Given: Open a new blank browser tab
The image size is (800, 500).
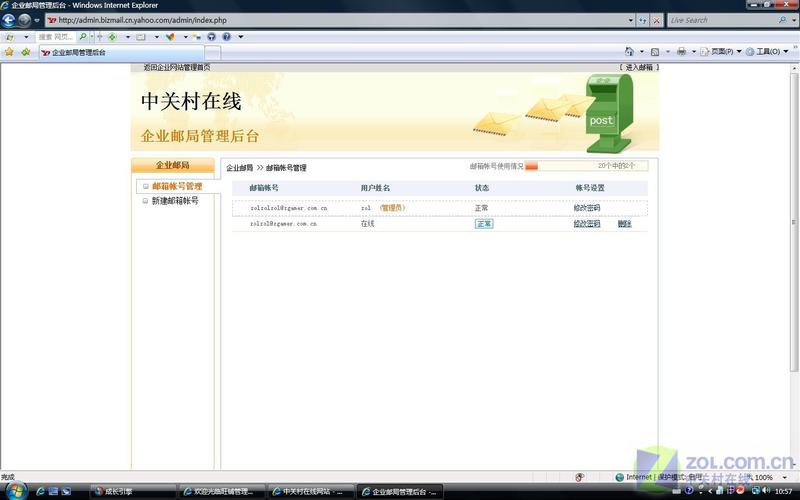Looking at the screenshot, I should pos(213,53).
